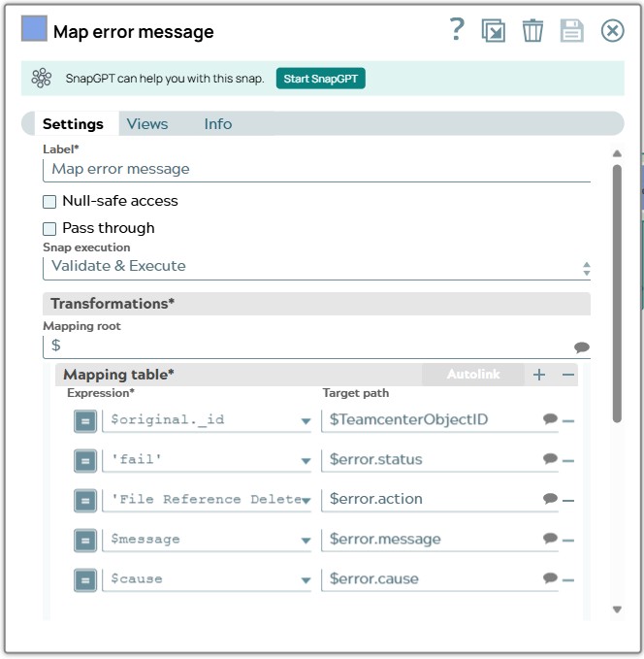Remove the $error.message mapping row

568,541
